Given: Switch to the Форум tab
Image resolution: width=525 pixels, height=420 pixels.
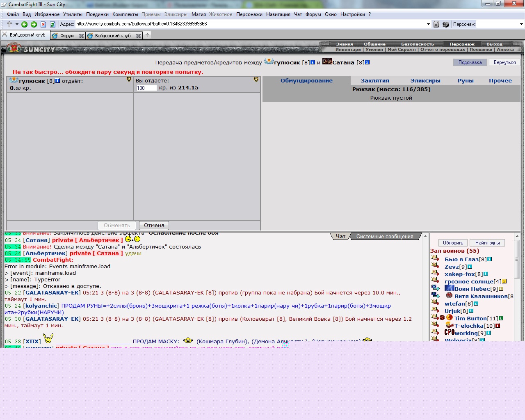Looking at the screenshot, I should click(67, 36).
